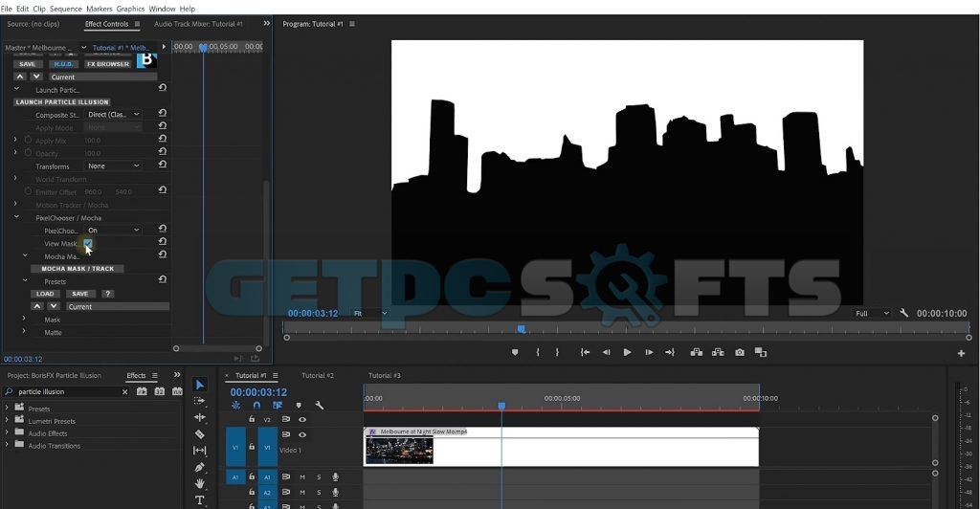Add marker in timeline panel
The image size is (980, 509).
pyautogui.click(x=299, y=406)
